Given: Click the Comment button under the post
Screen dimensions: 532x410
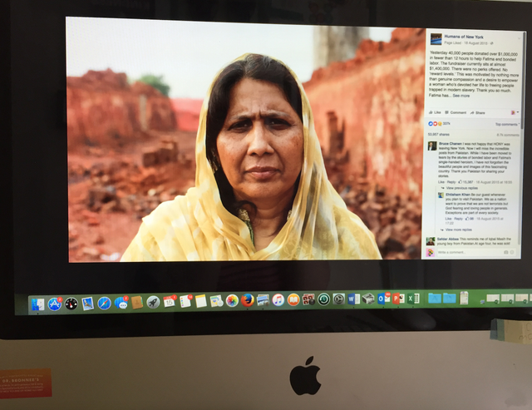Looking at the screenshot, I should coord(457,112).
